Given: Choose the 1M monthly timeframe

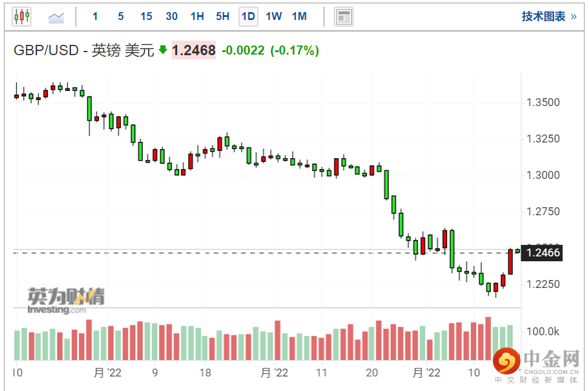Looking at the screenshot, I should (299, 16).
